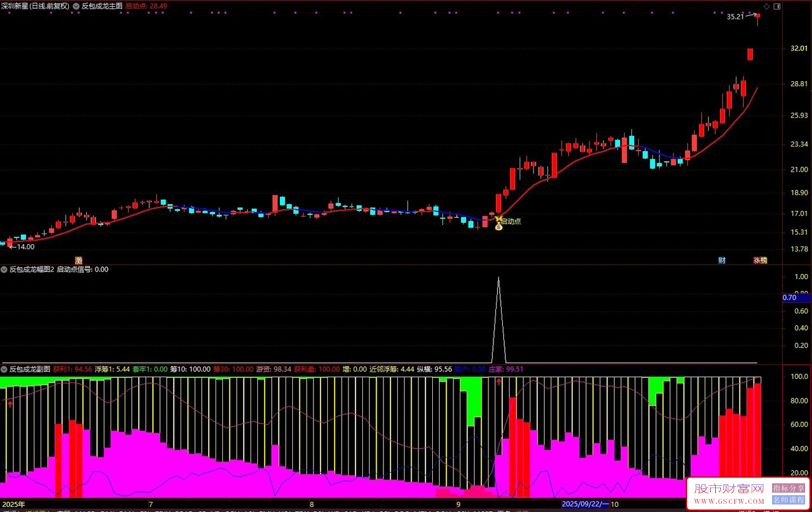Open the 涨 event marker
Viewport: 812px width, 512px height.
756,260
